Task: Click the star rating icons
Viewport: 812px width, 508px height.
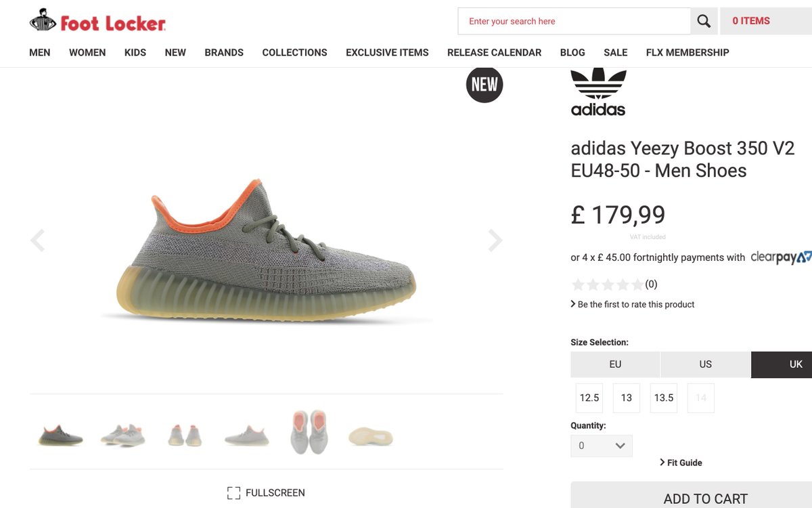Action: point(608,284)
